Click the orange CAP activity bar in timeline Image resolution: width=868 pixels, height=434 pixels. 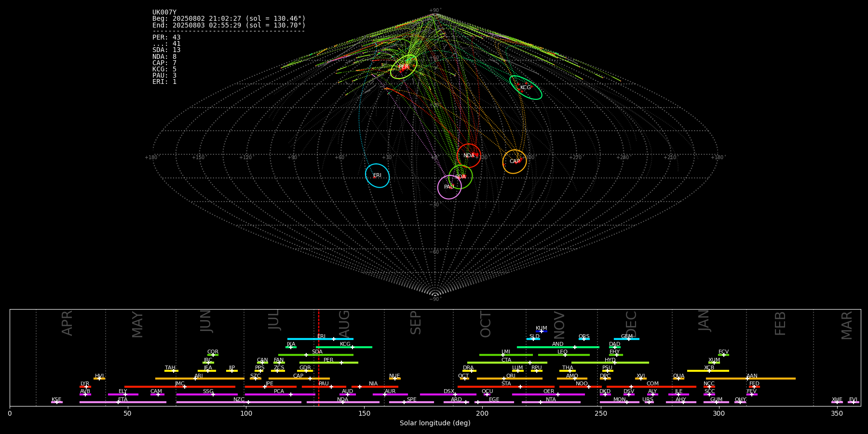(299, 379)
